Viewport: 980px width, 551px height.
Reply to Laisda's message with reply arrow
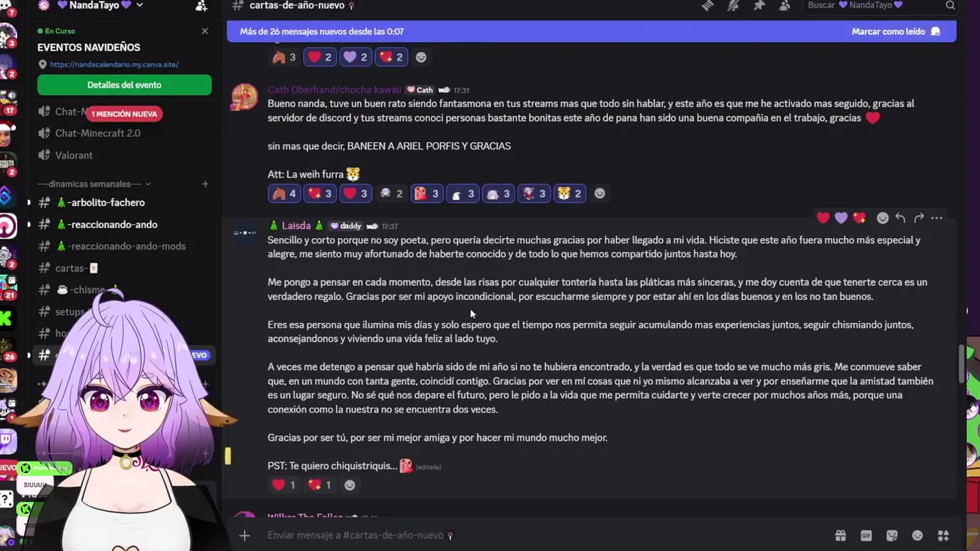pos(900,218)
